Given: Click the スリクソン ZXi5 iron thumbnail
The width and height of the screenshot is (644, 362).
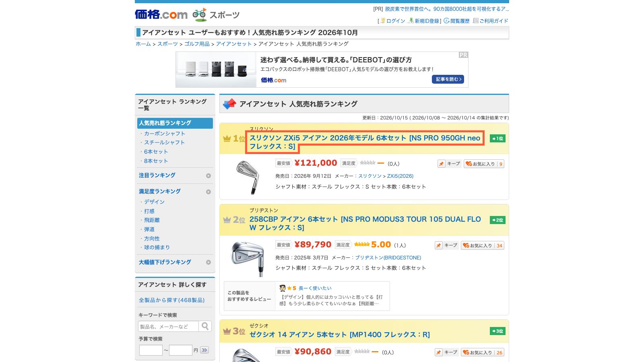Looking at the screenshot, I should (248, 177).
